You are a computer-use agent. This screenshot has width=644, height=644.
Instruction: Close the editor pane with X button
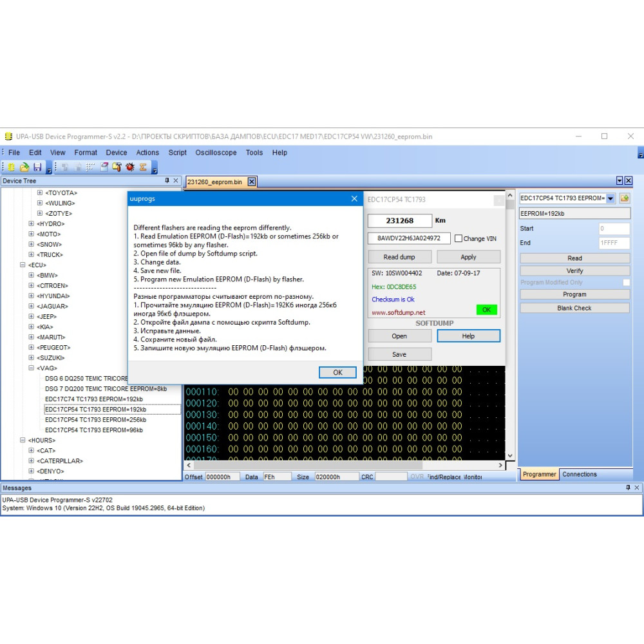629,180
